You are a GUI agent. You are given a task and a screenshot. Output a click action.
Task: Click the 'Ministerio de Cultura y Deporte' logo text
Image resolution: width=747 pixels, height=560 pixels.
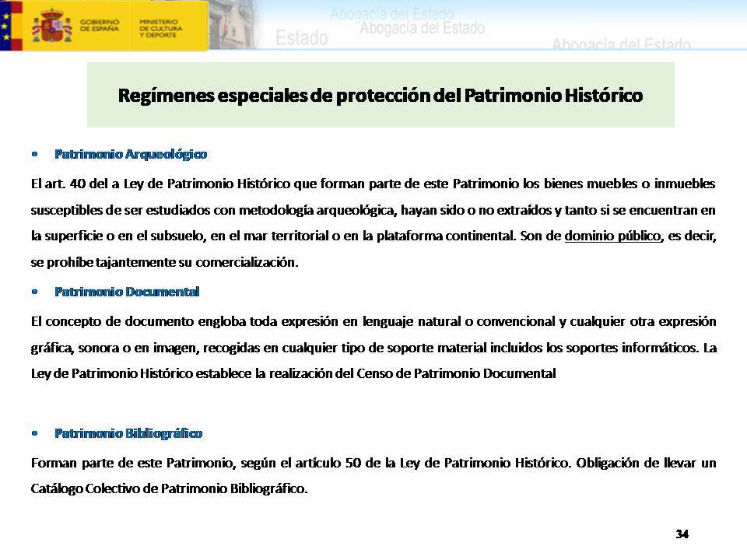pyautogui.click(x=160, y=28)
